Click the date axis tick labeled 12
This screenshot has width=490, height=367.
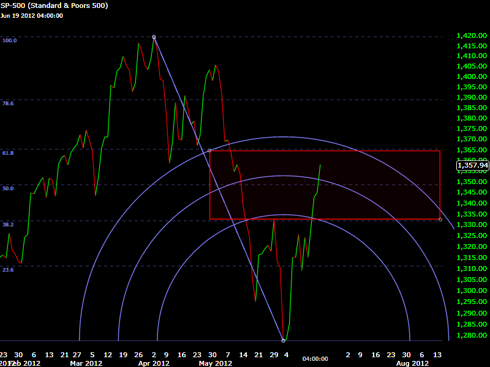point(108,355)
